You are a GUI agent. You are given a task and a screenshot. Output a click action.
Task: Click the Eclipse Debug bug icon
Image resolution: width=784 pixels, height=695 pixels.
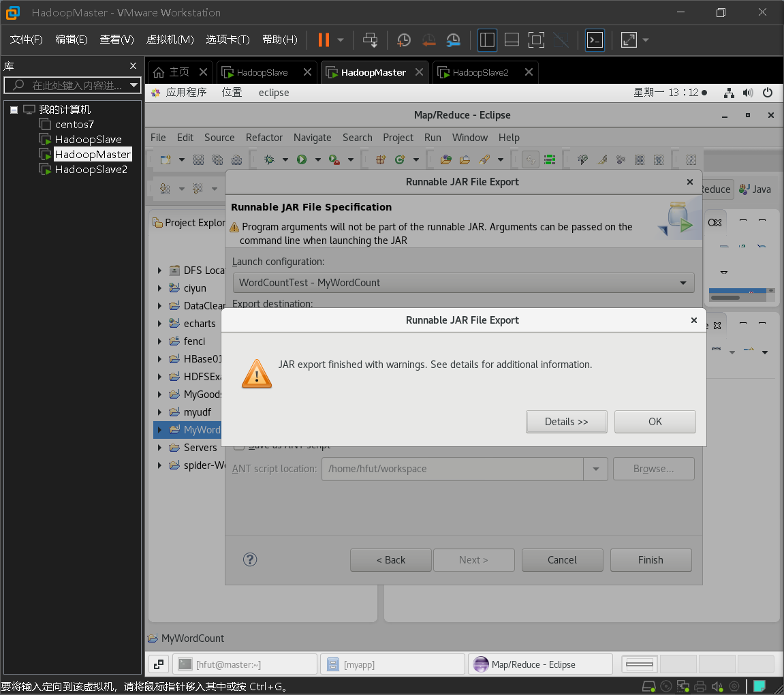click(269, 160)
